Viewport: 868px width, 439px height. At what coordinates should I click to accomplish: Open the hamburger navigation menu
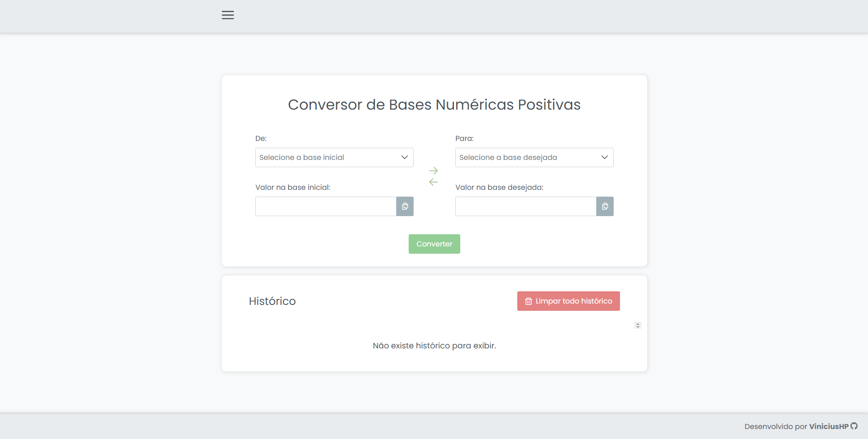228,15
